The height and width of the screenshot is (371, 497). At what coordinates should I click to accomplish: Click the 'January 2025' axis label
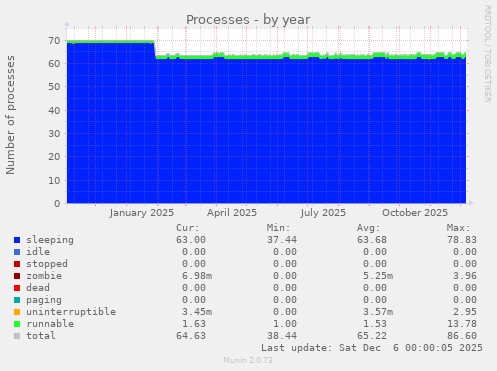point(142,213)
